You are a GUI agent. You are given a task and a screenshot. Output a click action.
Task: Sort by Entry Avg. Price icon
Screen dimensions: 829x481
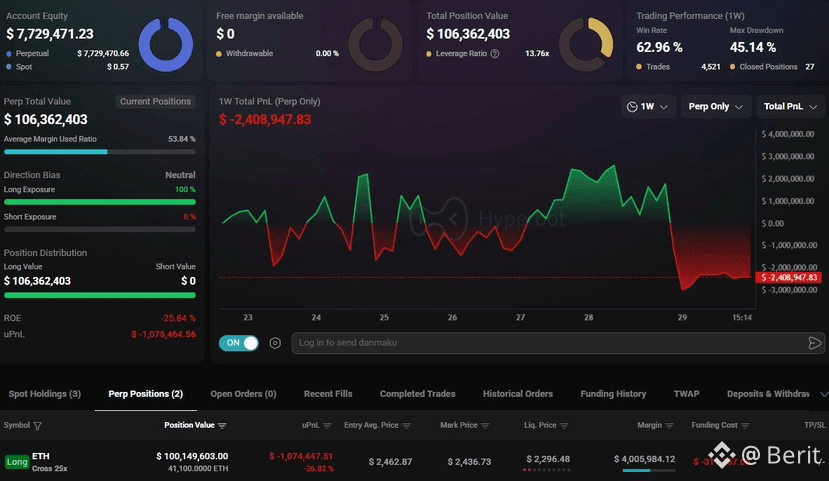[x=406, y=426]
